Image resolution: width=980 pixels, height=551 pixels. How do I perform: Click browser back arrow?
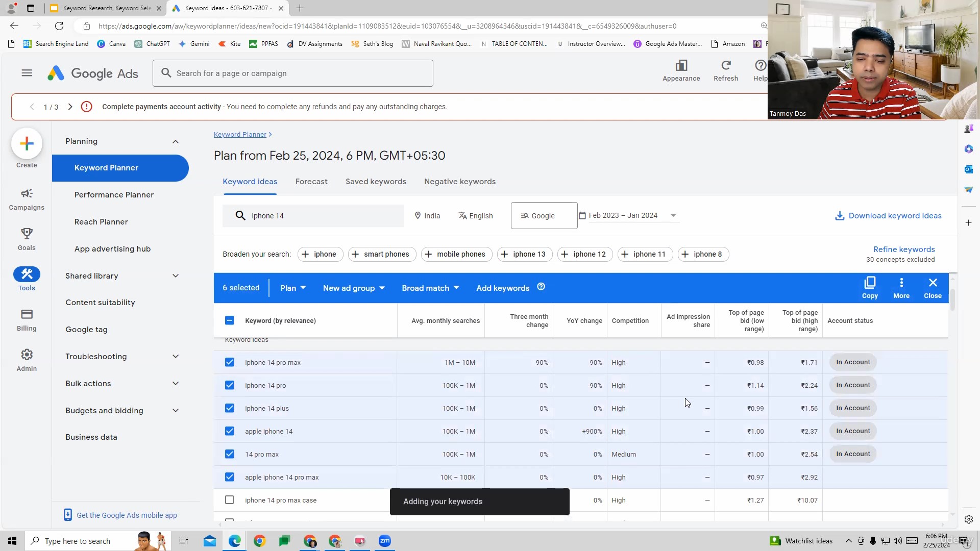pos(14,26)
